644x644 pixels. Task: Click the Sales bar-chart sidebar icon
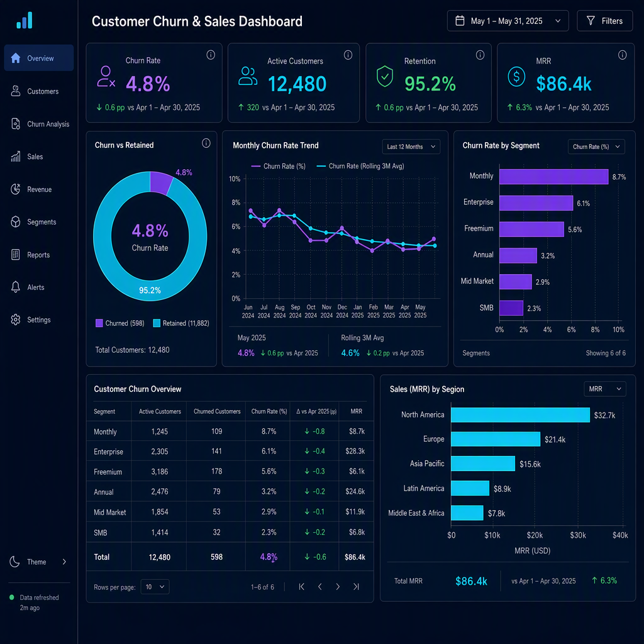coord(16,156)
